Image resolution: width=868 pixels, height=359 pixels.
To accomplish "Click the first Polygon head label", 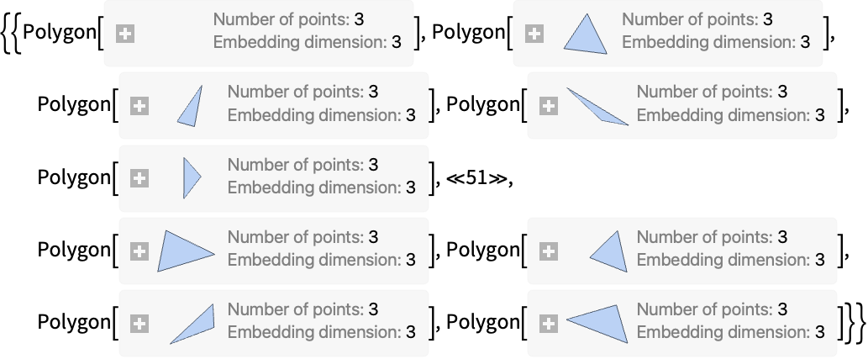I will click(x=60, y=33).
